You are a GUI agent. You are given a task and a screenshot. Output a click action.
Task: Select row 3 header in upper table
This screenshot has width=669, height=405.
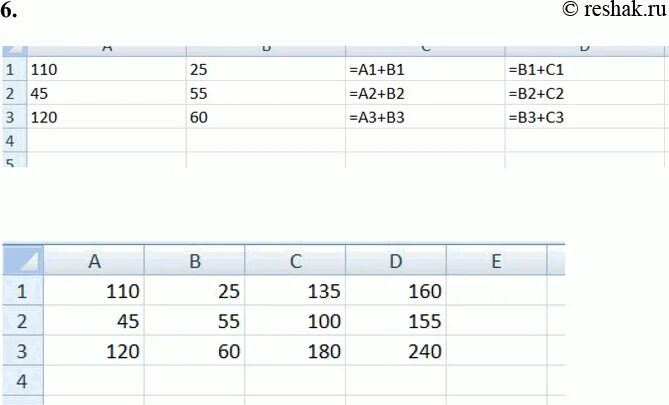pyautogui.click(x=15, y=117)
